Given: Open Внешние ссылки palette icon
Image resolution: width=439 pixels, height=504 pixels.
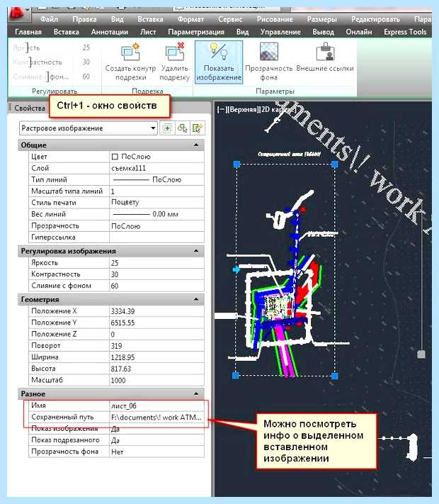Looking at the screenshot, I should (x=325, y=52).
